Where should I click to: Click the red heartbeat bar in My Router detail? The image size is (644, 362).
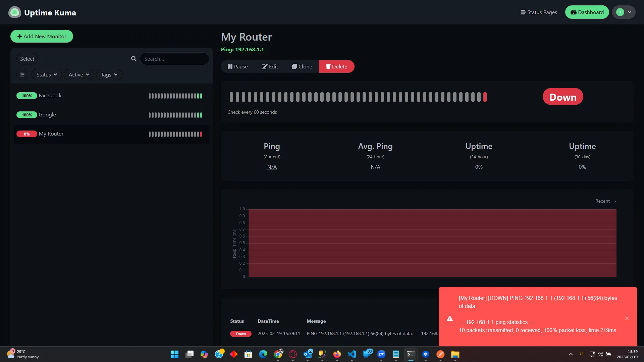pos(485,97)
